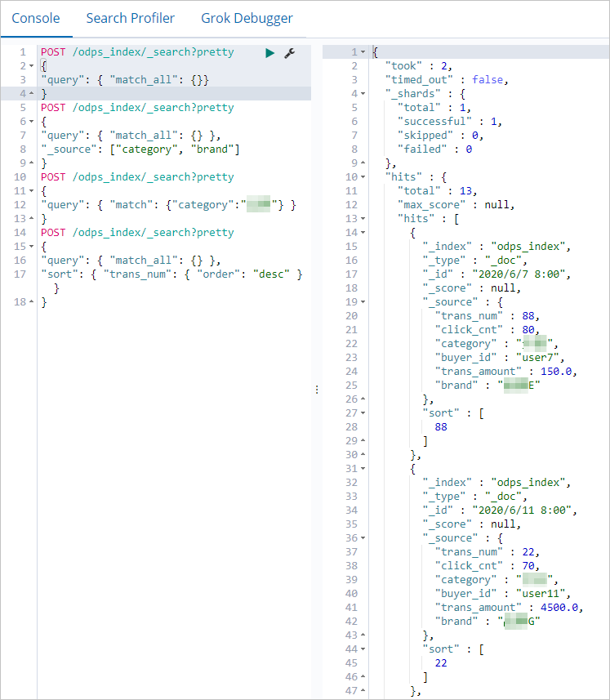Collapse "_source" at output line 36
Image resolution: width=610 pixels, height=700 pixels.
click(363, 538)
